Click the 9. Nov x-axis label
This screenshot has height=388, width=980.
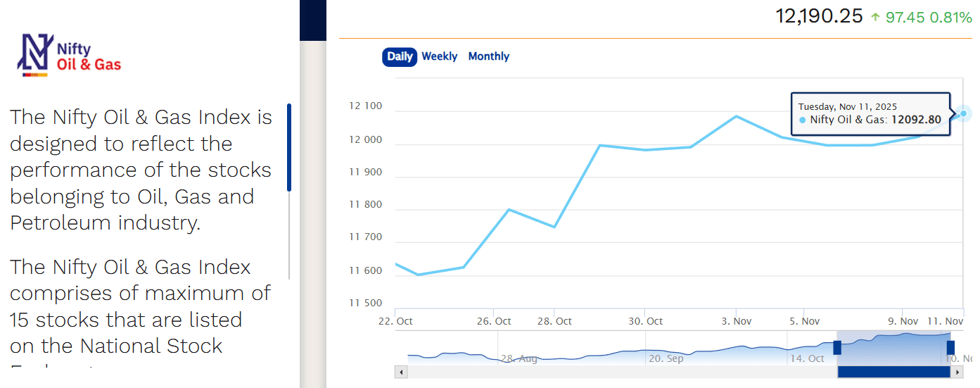(x=903, y=321)
